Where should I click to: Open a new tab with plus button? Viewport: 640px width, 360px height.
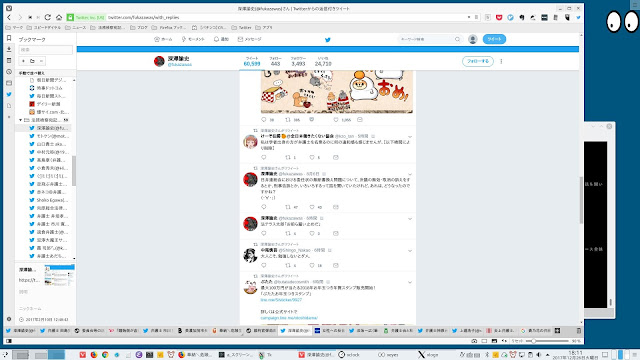[558, 331]
